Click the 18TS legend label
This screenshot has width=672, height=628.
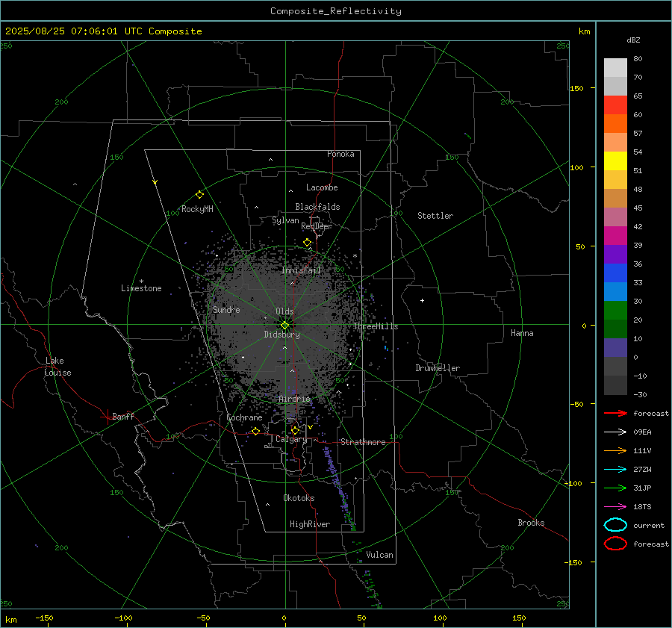(642, 507)
